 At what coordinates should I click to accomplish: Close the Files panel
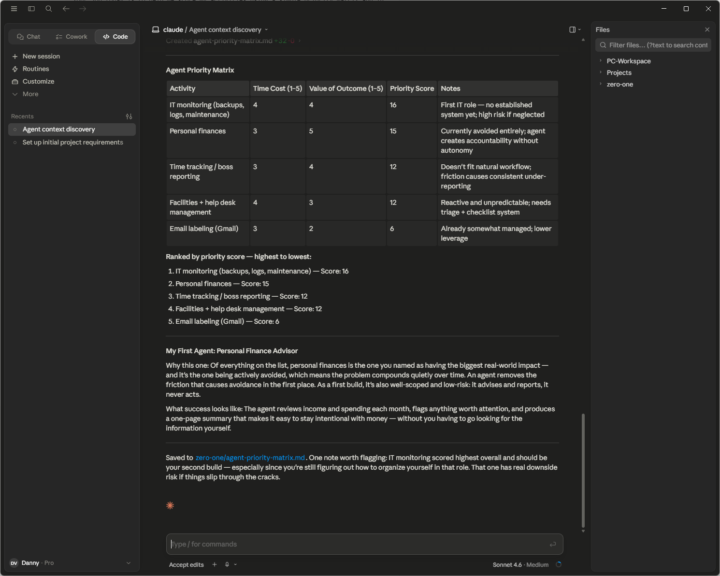(x=707, y=29)
